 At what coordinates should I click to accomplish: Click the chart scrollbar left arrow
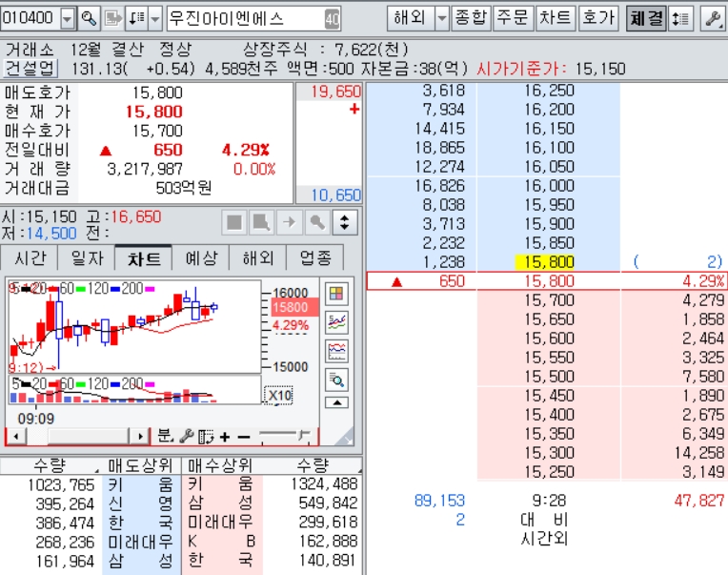16,437
